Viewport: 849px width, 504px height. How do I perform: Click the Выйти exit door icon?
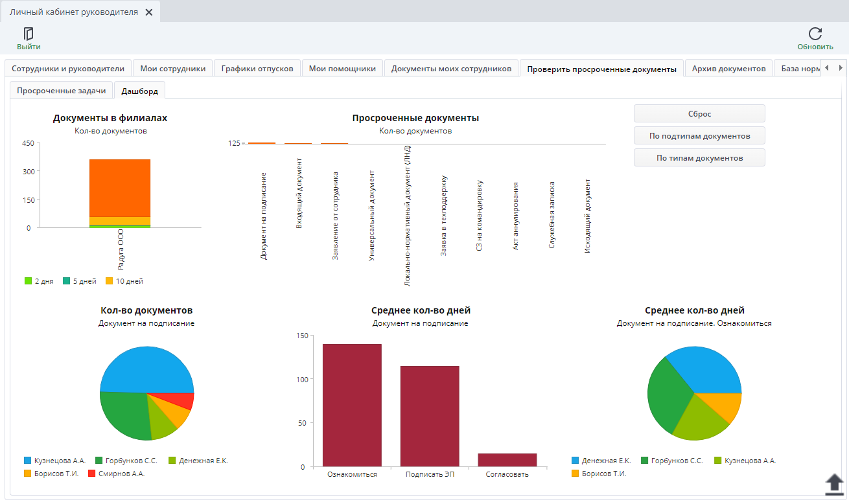[x=29, y=34]
